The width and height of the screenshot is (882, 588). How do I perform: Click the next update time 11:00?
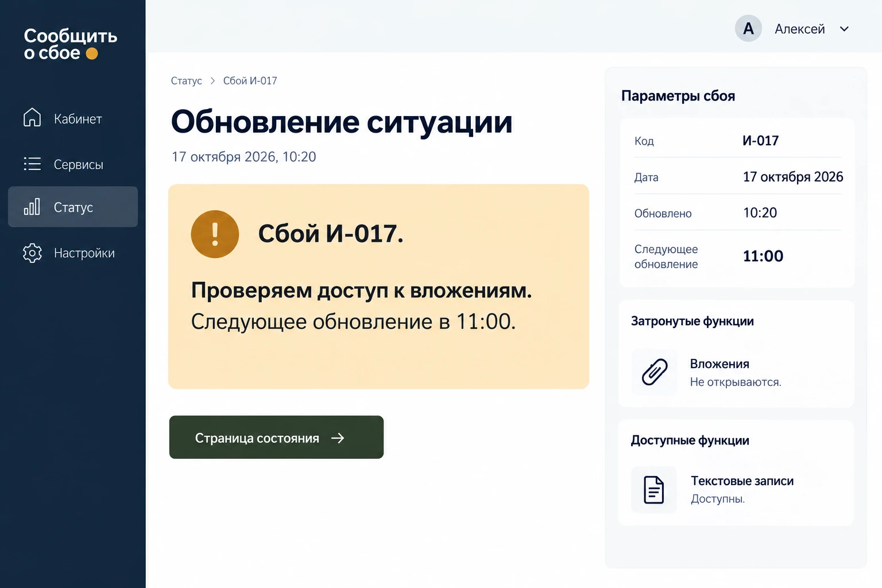(x=763, y=256)
